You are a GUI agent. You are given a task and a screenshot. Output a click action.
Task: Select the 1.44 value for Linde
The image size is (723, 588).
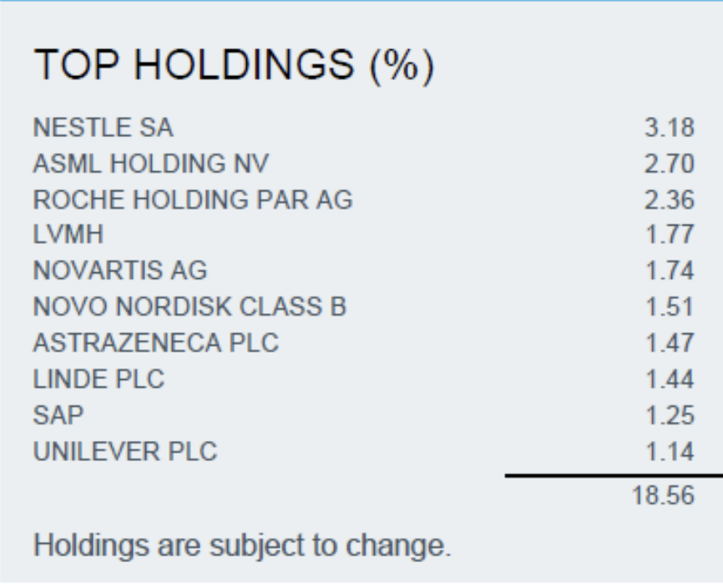point(670,379)
